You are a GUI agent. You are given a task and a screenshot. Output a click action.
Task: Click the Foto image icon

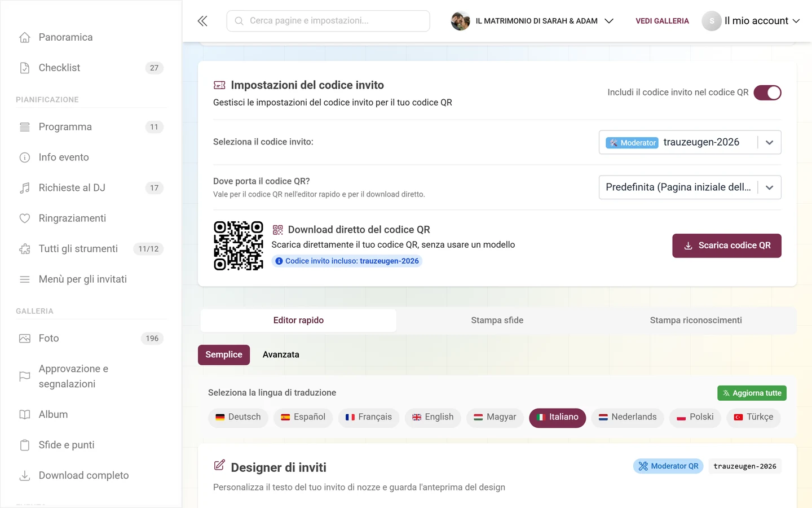(x=25, y=339)
